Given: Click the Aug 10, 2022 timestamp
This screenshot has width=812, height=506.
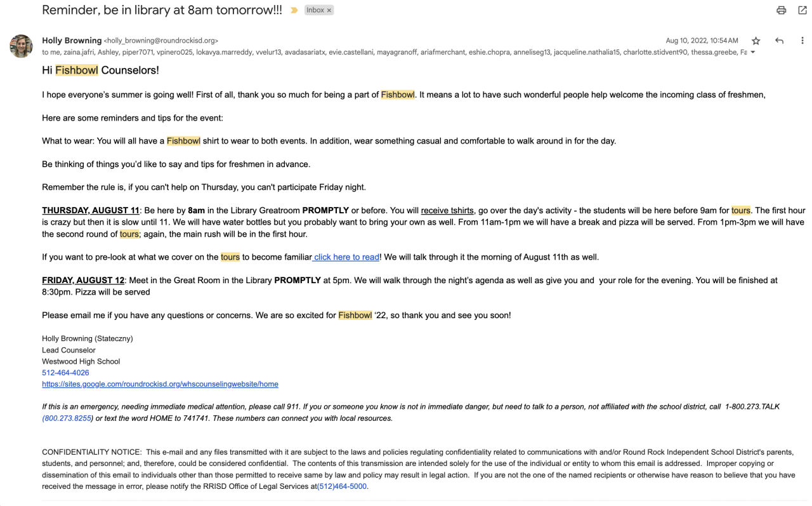Looking at the screenshot, I should (702, 41).
